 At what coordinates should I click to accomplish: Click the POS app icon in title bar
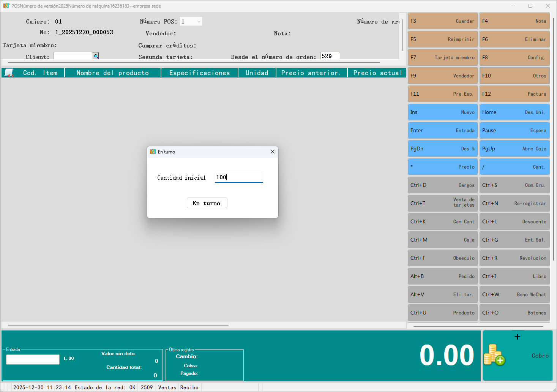(x=6, y=6)
